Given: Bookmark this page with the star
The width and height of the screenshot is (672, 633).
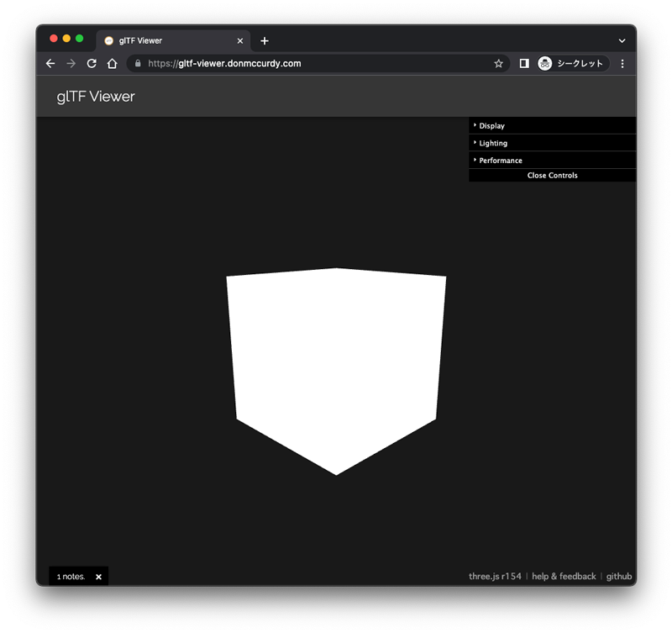Looking at the screenshot, I should (x=498, y=64).
